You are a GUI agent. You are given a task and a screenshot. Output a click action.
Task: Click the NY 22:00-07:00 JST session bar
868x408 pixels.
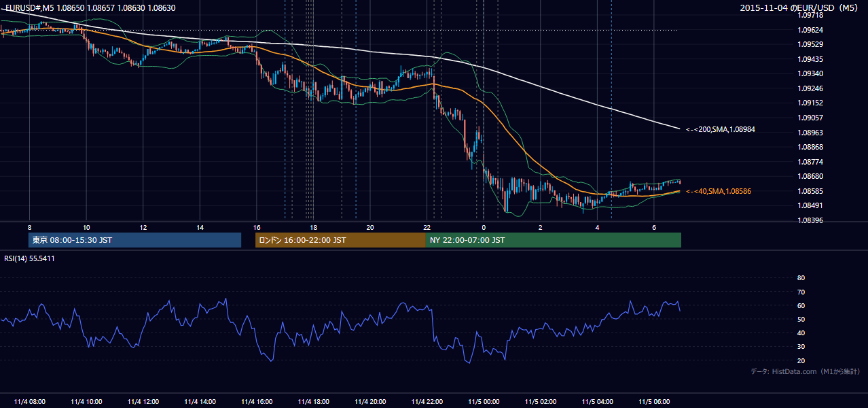pyautogui.click(x=554, y=240)
